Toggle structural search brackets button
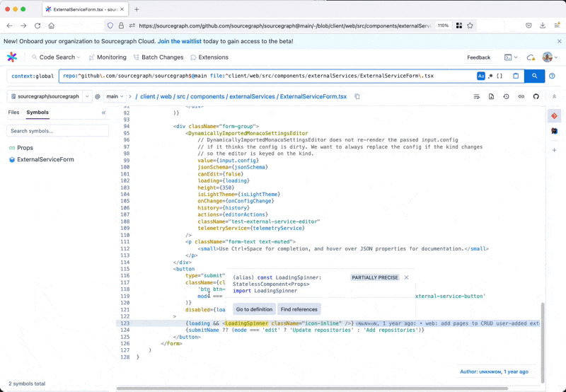The image size is (566, 392). 499,76
